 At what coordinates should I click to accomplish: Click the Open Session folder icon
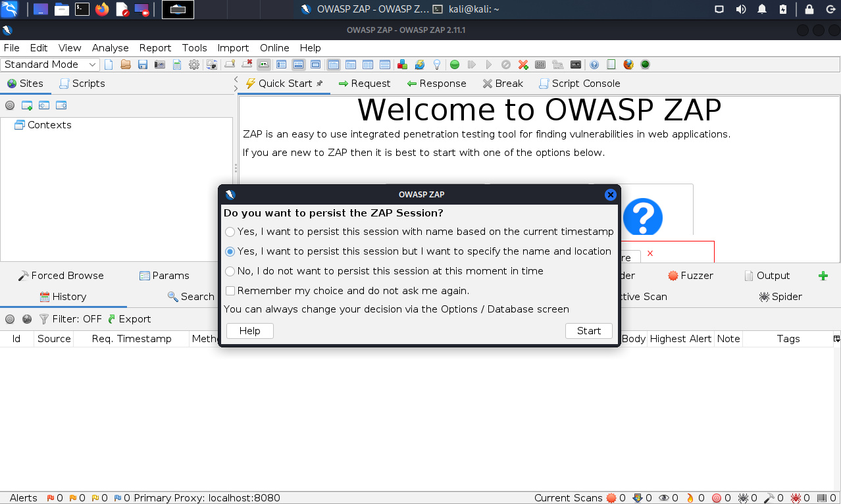[x=126, y=64]
